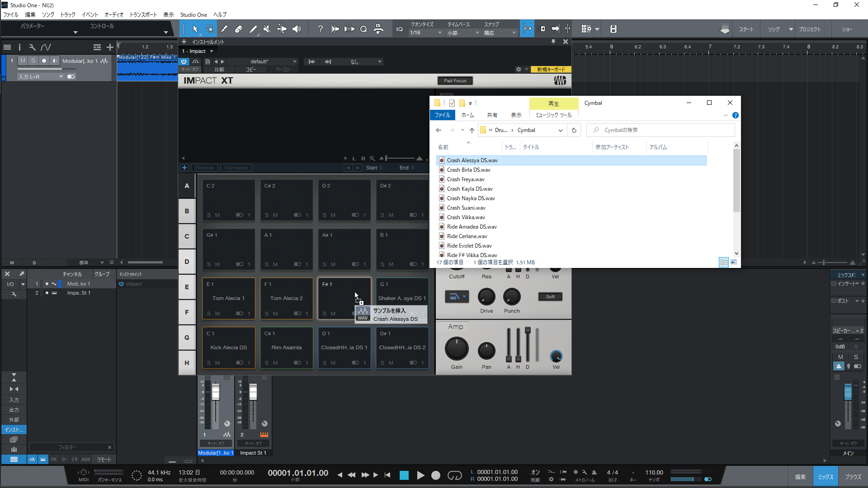The image size is (868, 488).
Task: Click the Impact preset load file icon
Action: (208, 61)
